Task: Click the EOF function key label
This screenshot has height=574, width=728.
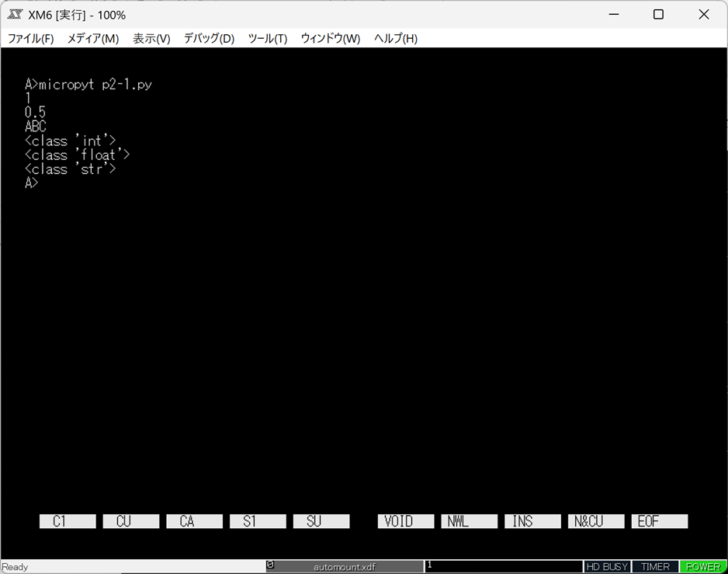Action: pos(659,521)
